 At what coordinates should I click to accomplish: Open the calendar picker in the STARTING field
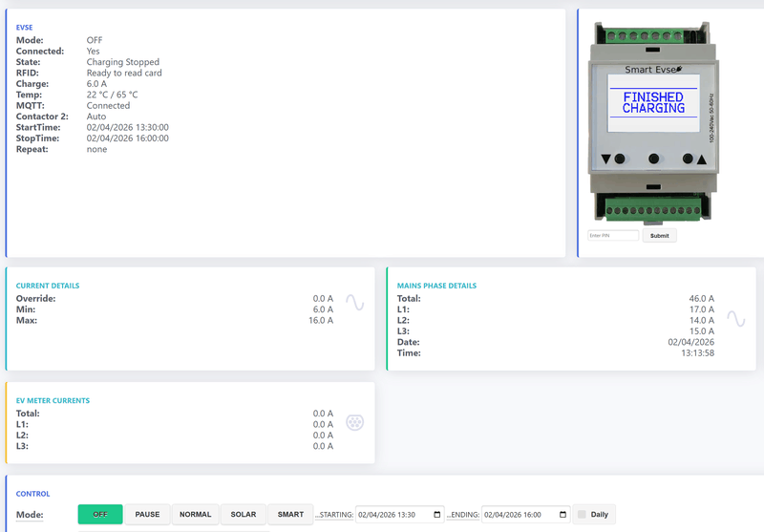coord(437,515)
